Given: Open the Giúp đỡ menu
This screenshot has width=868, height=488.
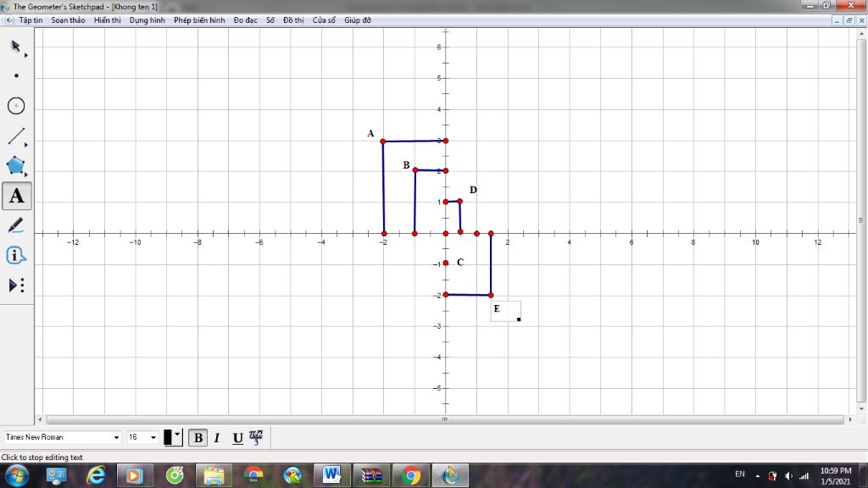Looking at the screenshot, I should pyautogui.click(x=358, y=20).
